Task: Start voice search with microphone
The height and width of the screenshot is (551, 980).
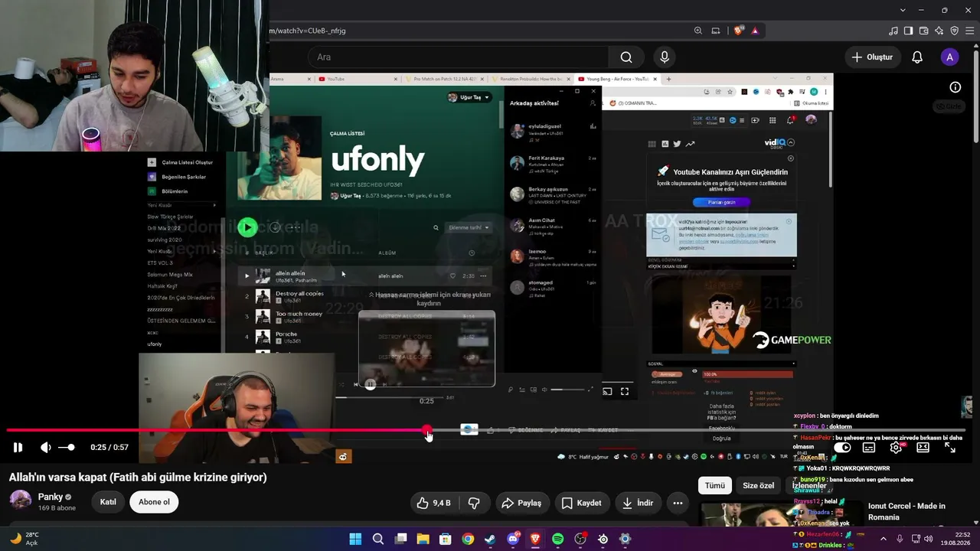Action: [665, 57]
